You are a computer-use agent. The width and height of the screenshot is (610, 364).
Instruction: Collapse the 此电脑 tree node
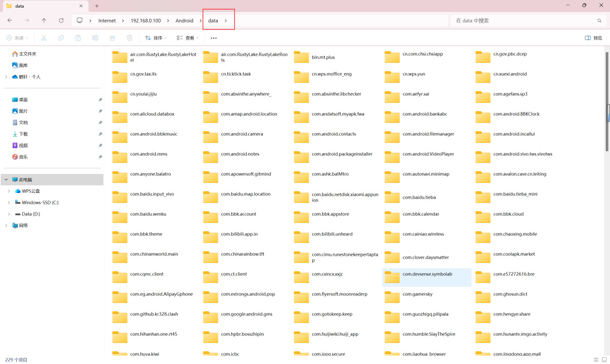coord(6,180)
